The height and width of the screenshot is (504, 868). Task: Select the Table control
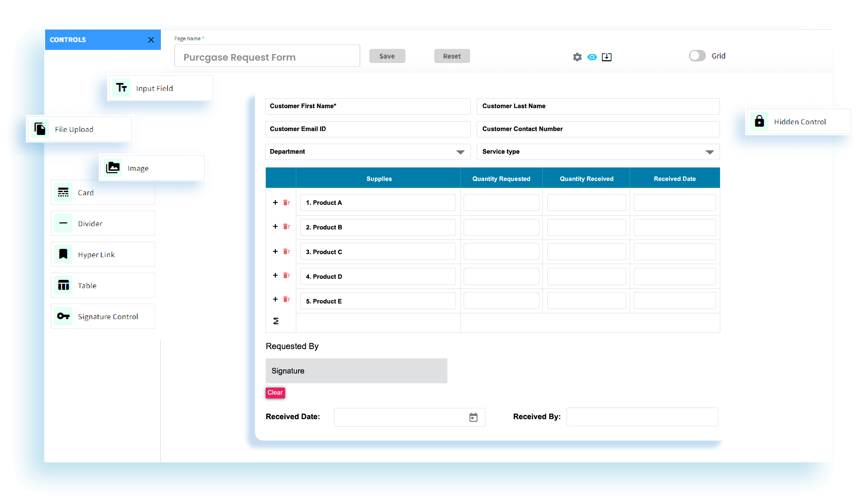point(87,285)
